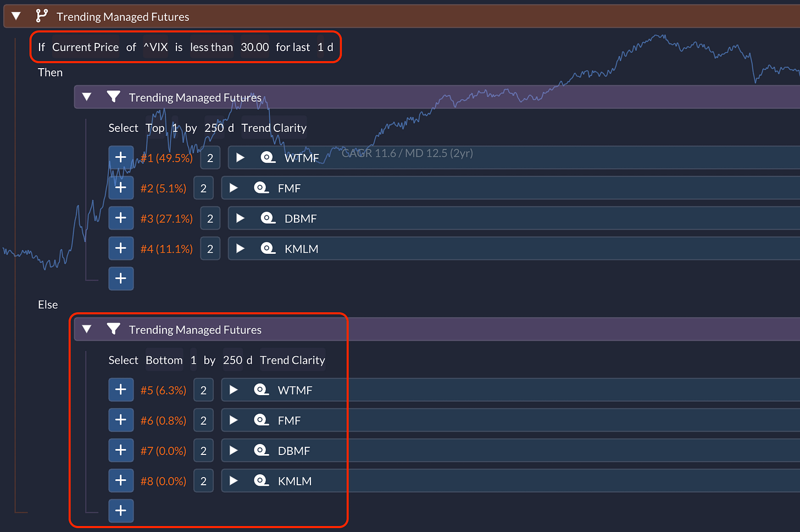
Task: Add a new asset below KMLM in the Then filter
Action: point(121,279)
